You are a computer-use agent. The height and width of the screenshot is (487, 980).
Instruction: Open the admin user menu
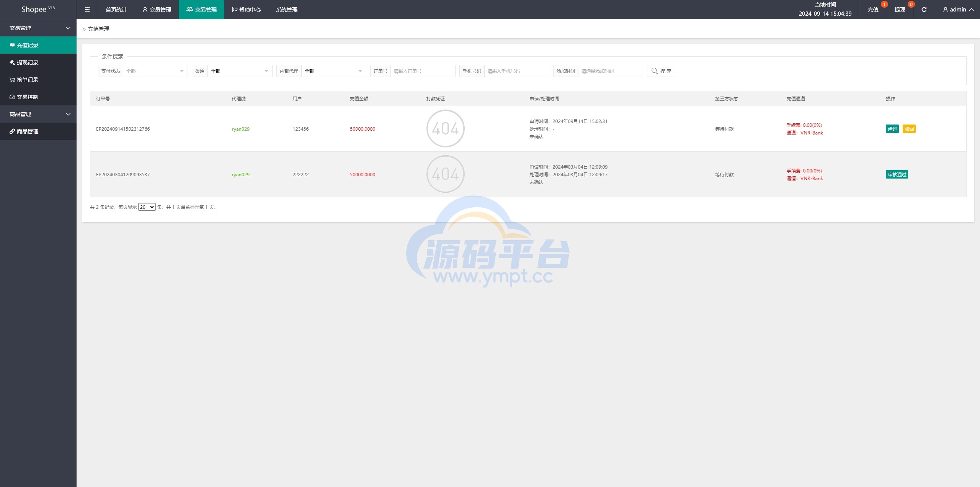pos(958,10)
